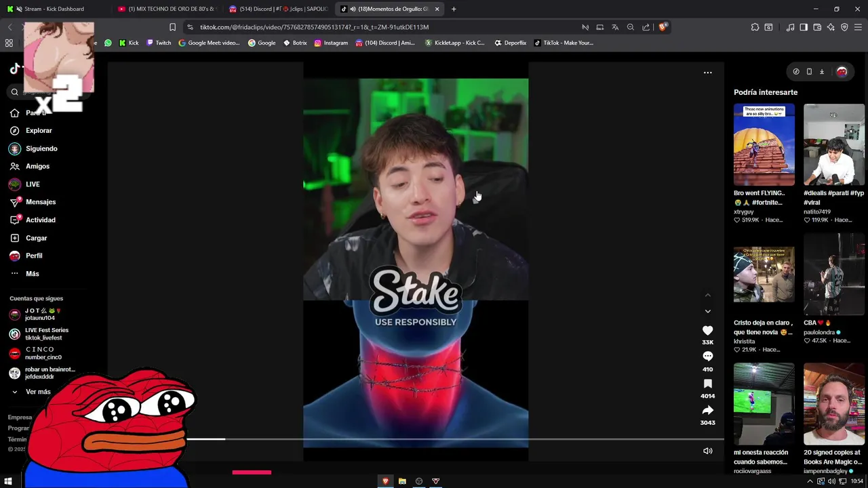Mute the video using speaker icon

click(707, 451)
